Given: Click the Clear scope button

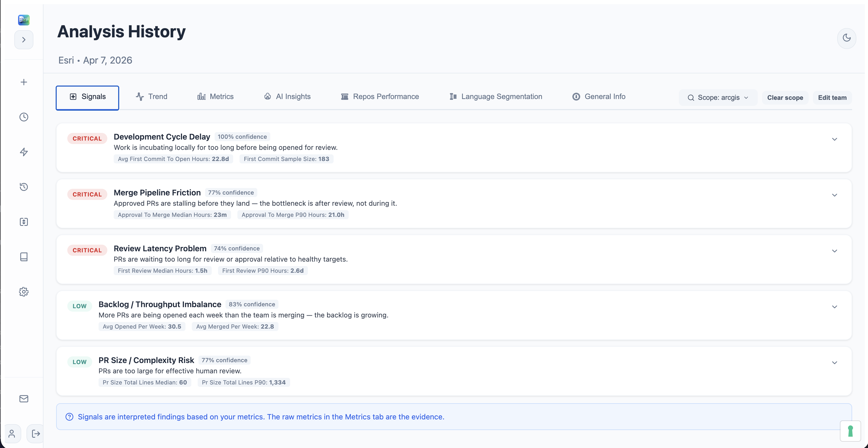Looking at the screenshot, I should tap(785, 98).
